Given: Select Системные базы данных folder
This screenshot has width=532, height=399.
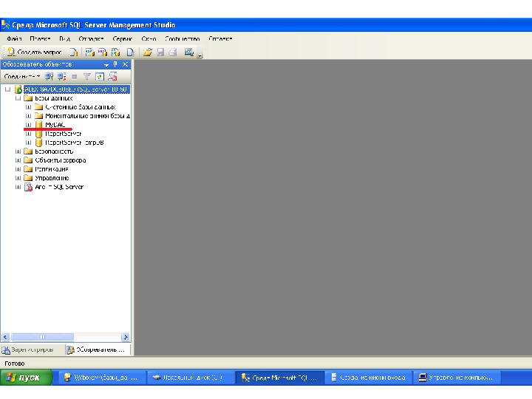Looking at the screenshot, I should click(x=81, y=107).
